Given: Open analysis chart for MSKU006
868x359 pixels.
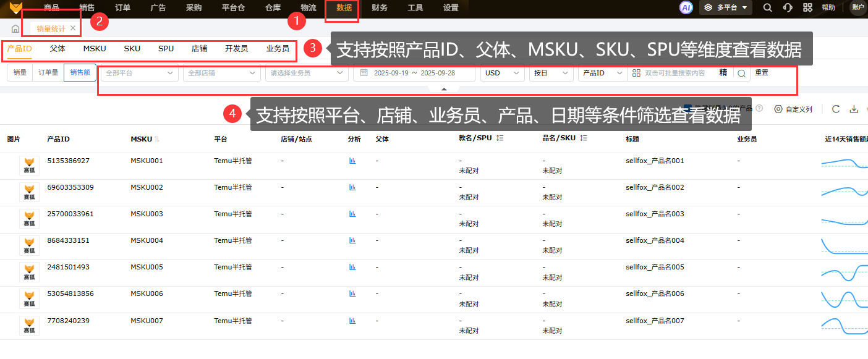Looking at the screenshot, I should [x=352, y=294].
